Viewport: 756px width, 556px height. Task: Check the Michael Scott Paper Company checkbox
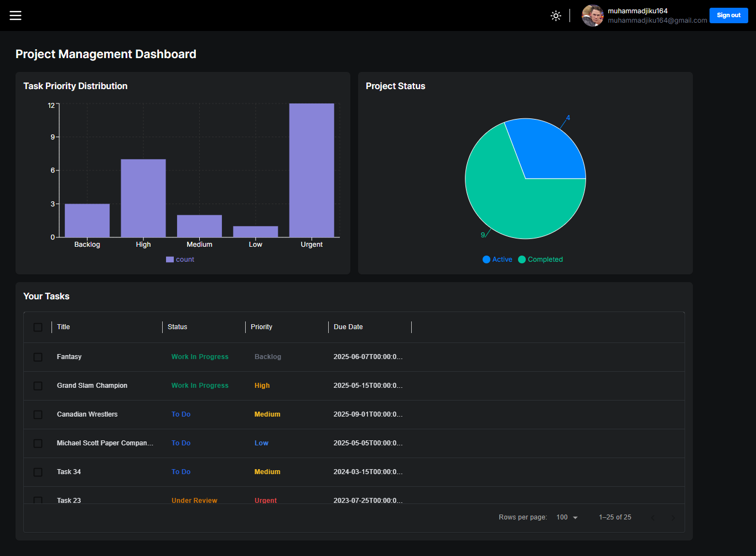point(38,443)
